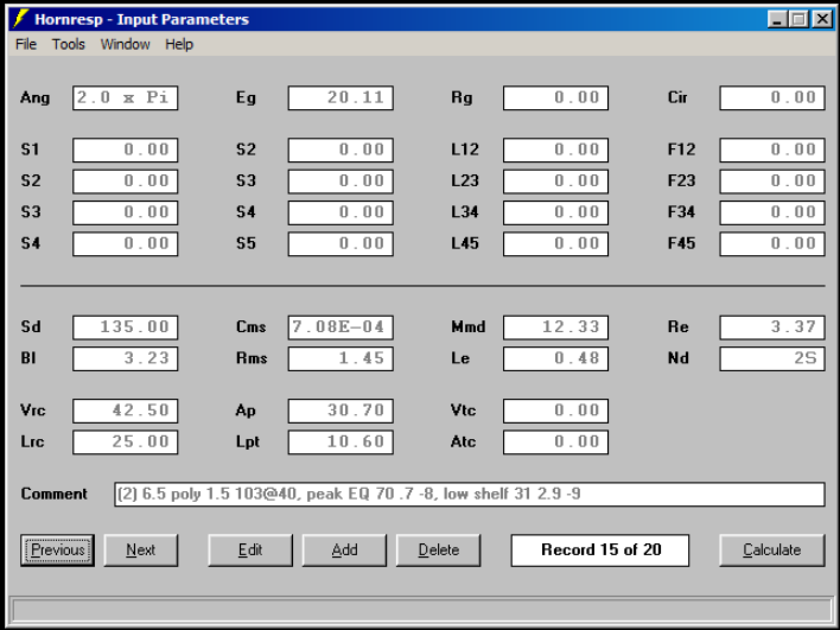
Task: Maximize the Hornresp window
Action: (799, 19)
